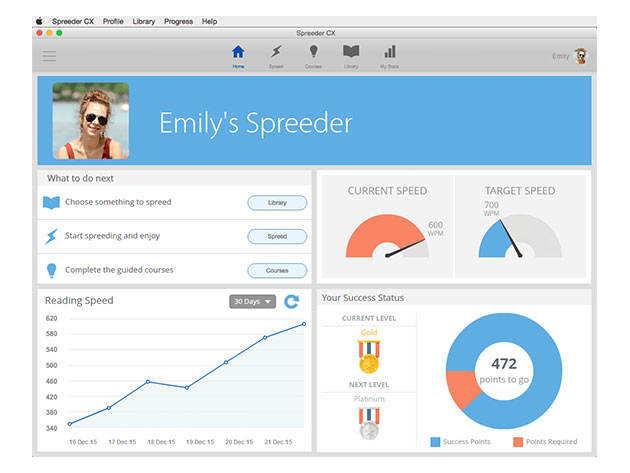The width and height of the screenshot is (630, 473).
Task: Click the '19 Dec 15' axis label
Action: tap(200, 442)
